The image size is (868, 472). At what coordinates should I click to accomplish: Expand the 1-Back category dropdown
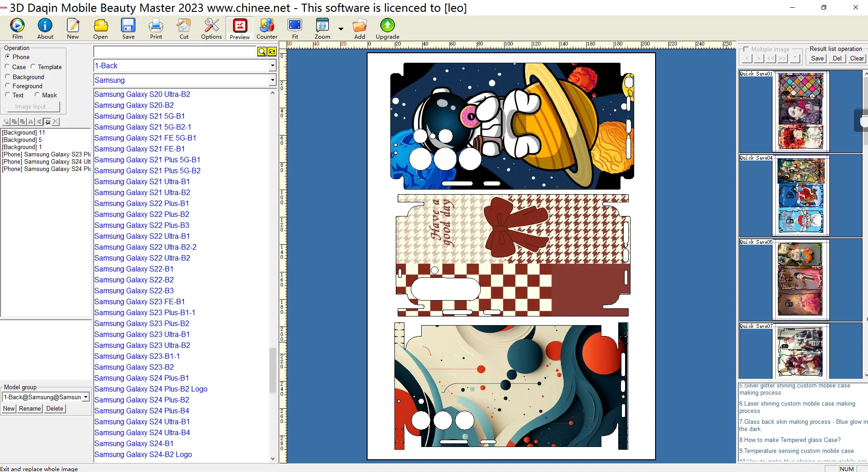point(272,66)
